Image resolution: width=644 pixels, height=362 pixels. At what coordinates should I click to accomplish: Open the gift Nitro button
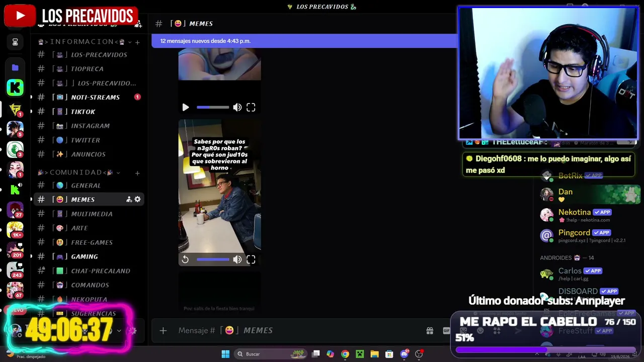[x=430, y=330]
